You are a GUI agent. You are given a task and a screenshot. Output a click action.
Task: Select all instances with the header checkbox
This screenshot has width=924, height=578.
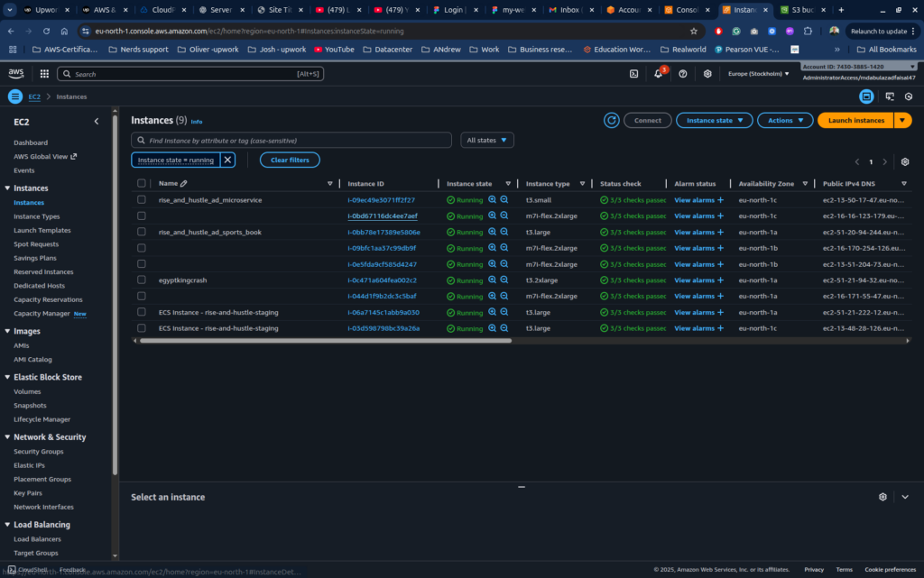click(141, 183)
